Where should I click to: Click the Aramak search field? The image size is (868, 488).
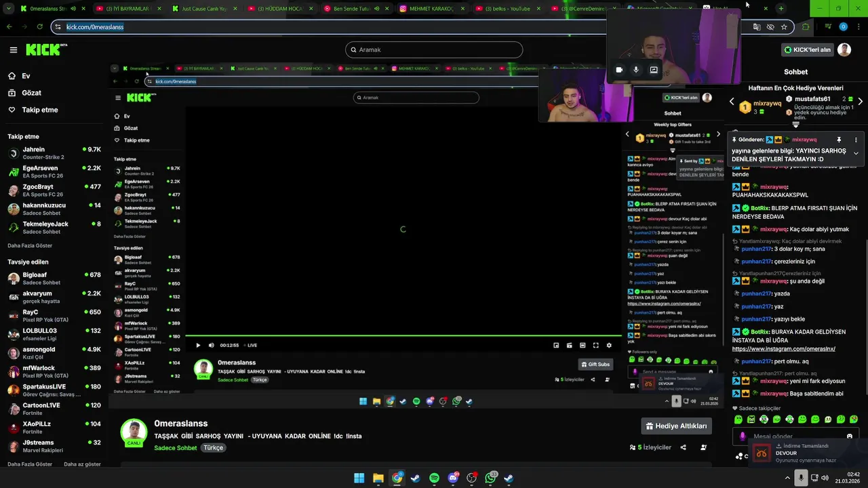pyautogui.click(x=434, y=49)
